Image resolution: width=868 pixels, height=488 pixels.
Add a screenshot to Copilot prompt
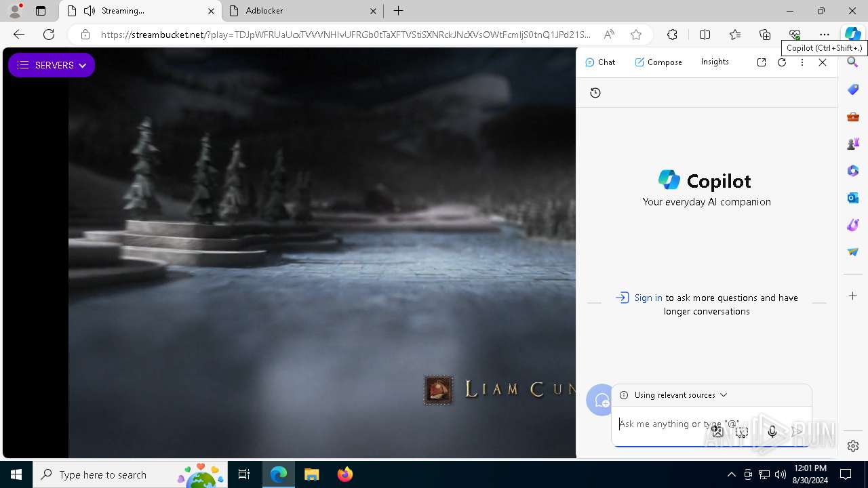pyautogui.click(x=742, y=432)
